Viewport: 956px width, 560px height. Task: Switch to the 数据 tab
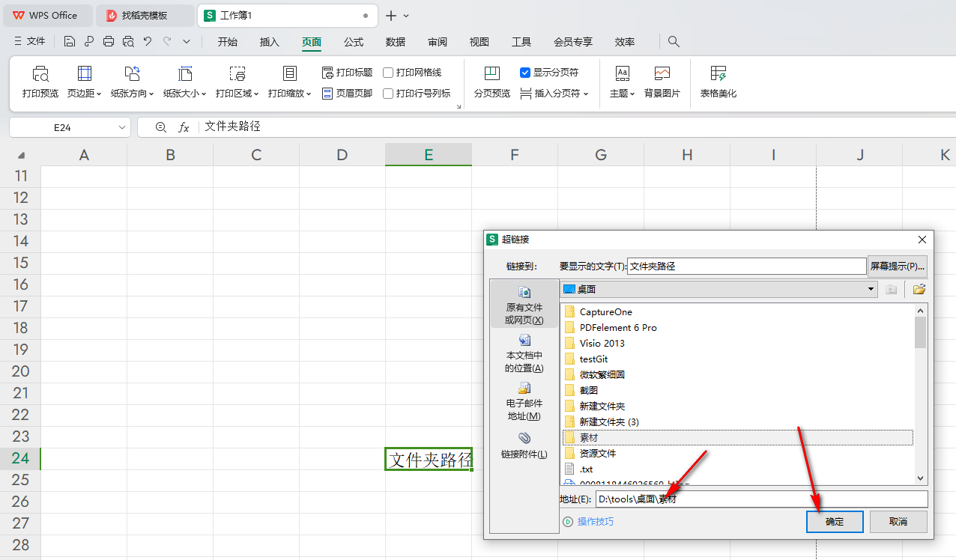[x=396, y=42]
